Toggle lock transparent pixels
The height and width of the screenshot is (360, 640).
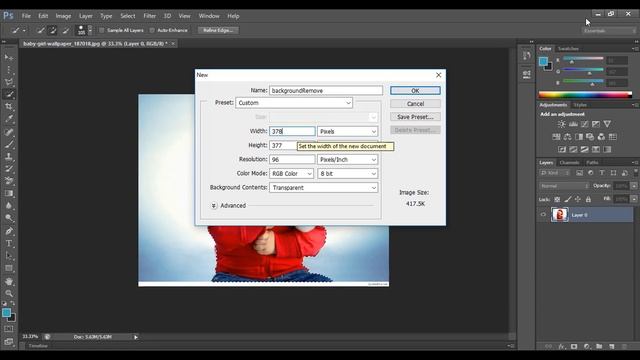click(557, 199)
